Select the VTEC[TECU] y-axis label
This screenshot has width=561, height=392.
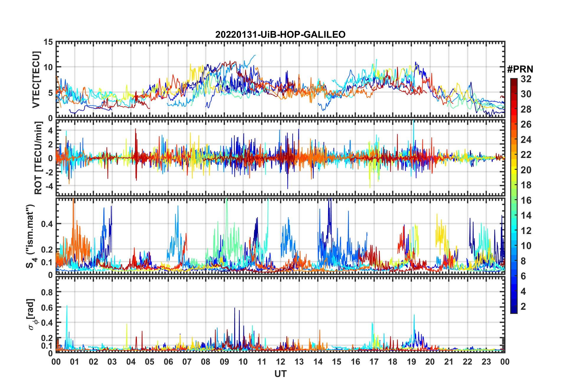point(36,80)
